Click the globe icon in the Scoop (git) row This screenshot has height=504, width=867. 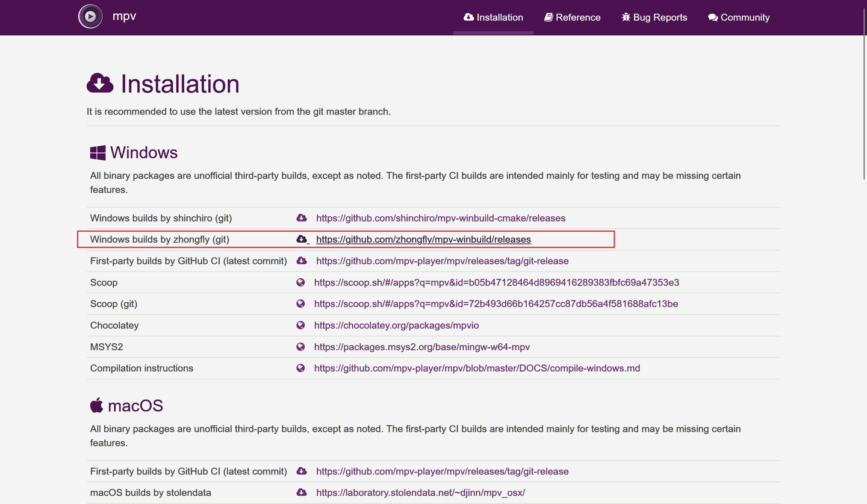tap(300, 304)
